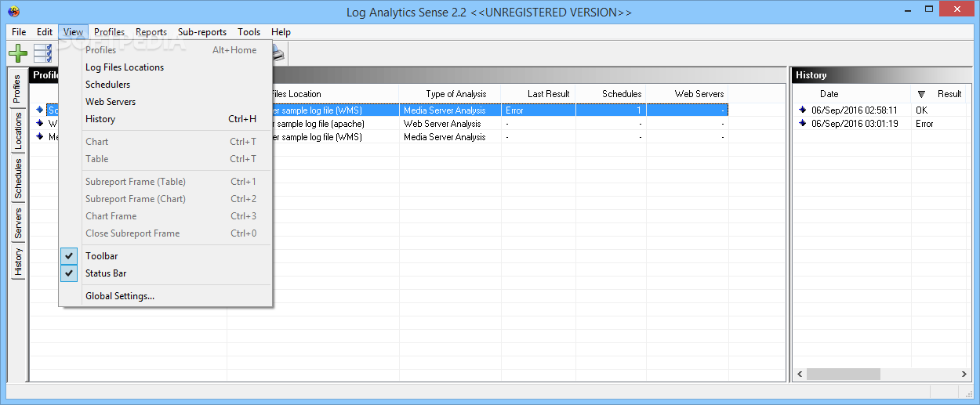Viewport: 980px width, 405px height.
Task: Click the blue diamond icon of third profile row
Action: 40,137
